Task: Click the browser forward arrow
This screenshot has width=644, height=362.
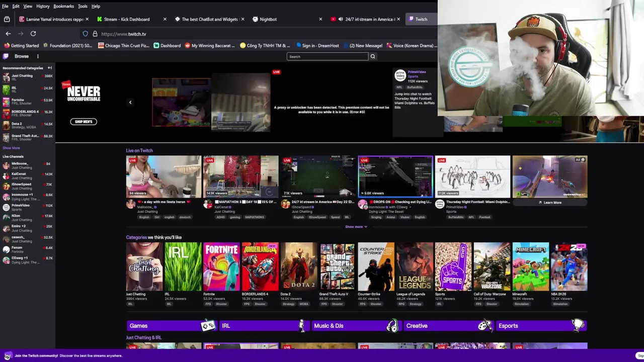Action: [21, 34]
